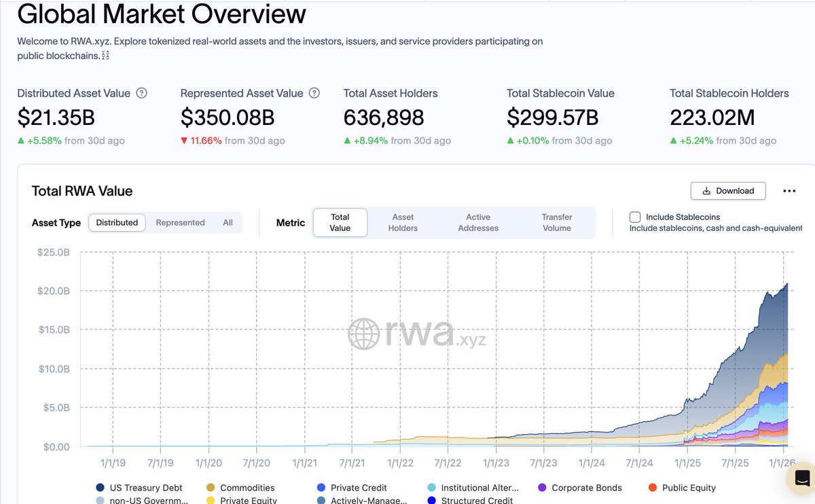Click the Global Market Overview title
Image resolution: width=815 pixels, height=504 pixels.
click(162, 14)
